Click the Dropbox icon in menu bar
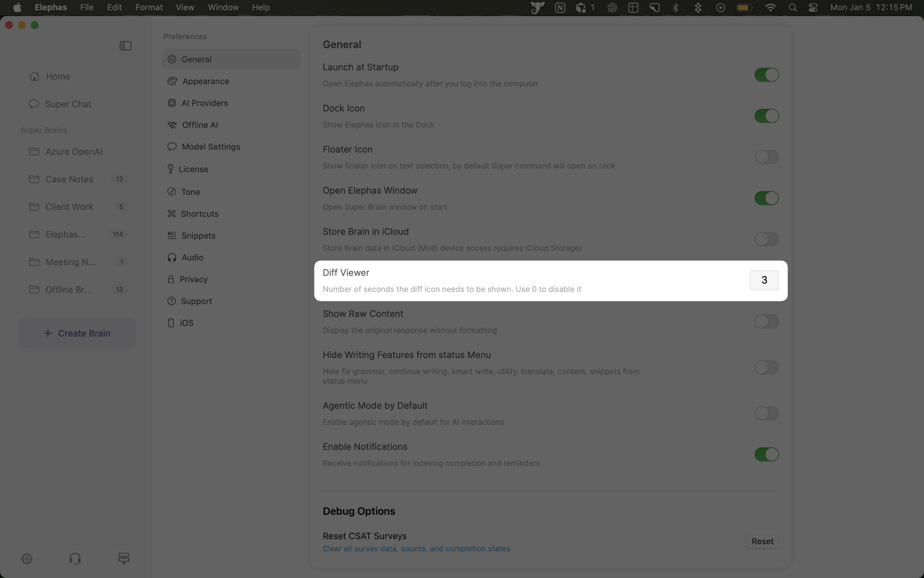 [698, 8]
